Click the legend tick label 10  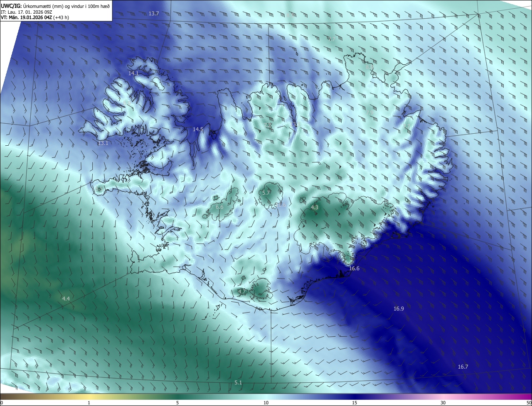(266, 403)
